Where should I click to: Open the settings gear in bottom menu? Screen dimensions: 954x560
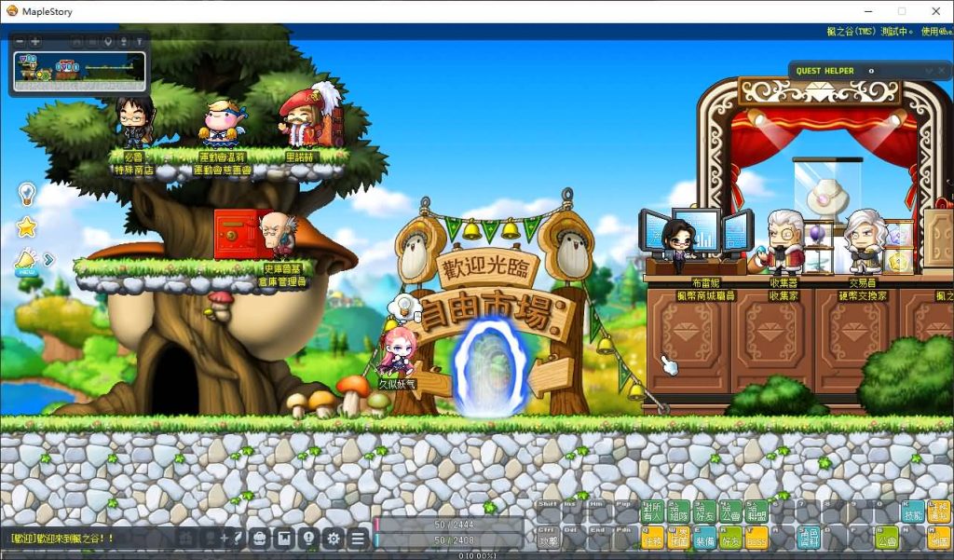click(x=334, y=538)
